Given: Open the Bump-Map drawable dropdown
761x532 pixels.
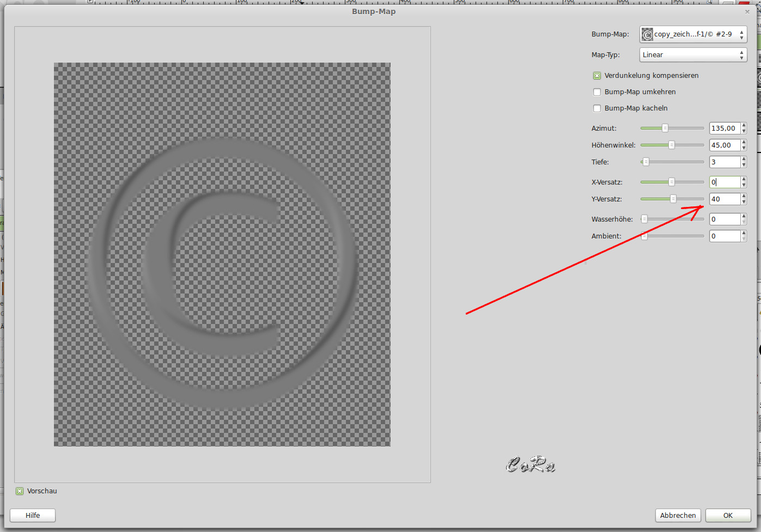Looking at the screenshot, I should pyautogui.click(x=693, y=34).
